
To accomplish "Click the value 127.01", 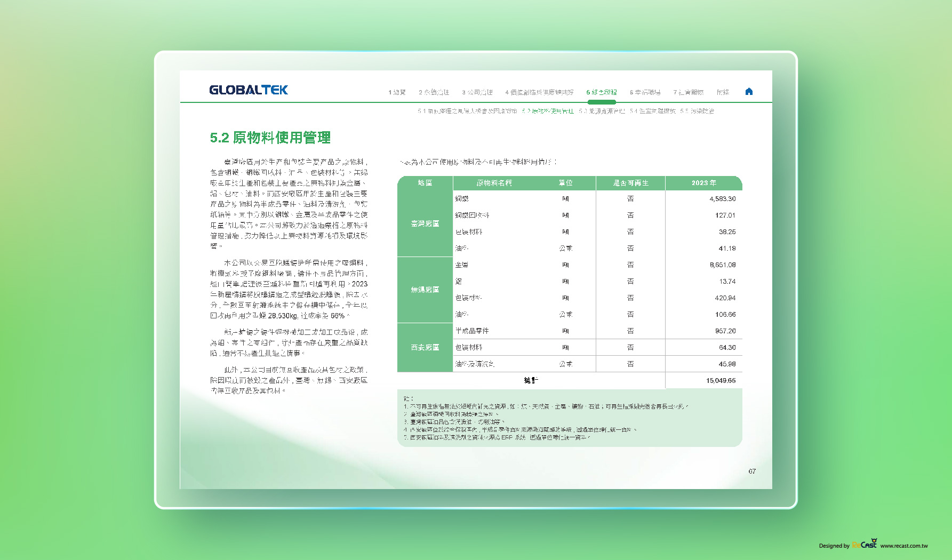I will [x=725, y=215].
